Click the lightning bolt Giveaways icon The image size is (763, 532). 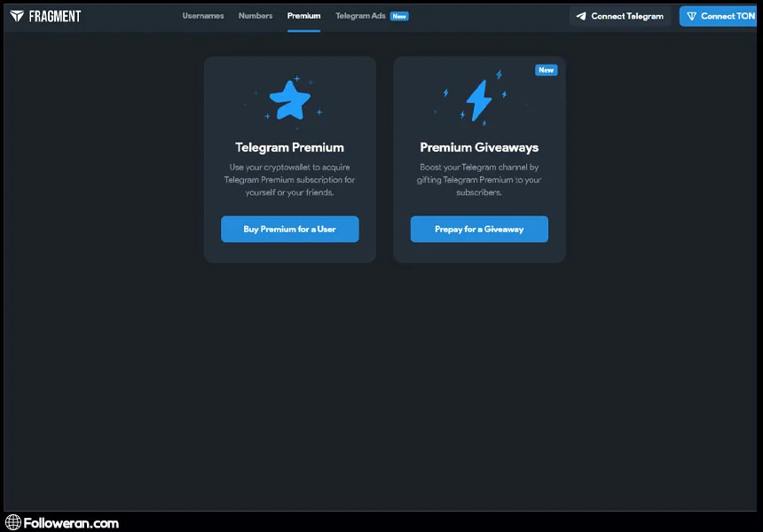(x=479, y=101)
